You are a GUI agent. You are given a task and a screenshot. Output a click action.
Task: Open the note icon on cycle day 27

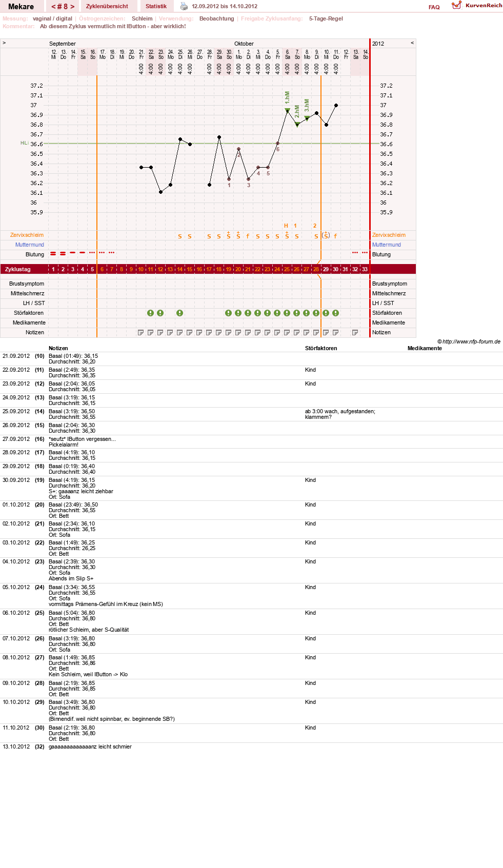tap(306, 332)
